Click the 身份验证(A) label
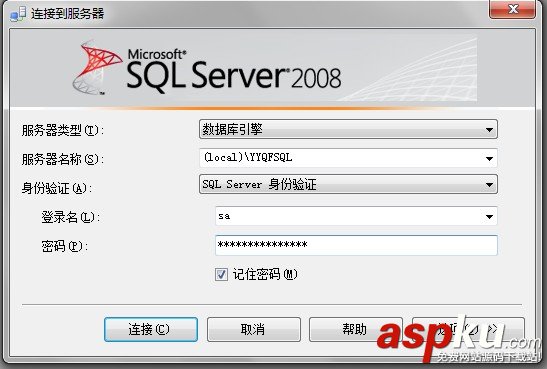The image size is (547, 369). (x=57, y=188)
